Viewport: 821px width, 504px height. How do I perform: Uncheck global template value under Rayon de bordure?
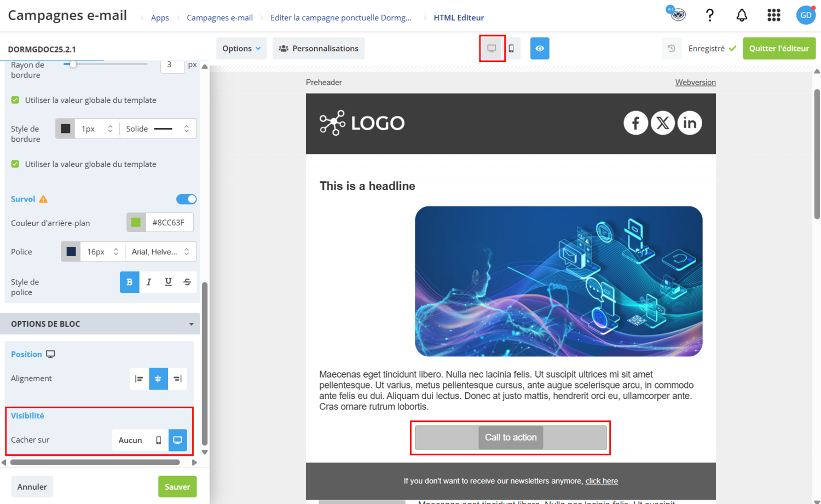click(15, 100)
